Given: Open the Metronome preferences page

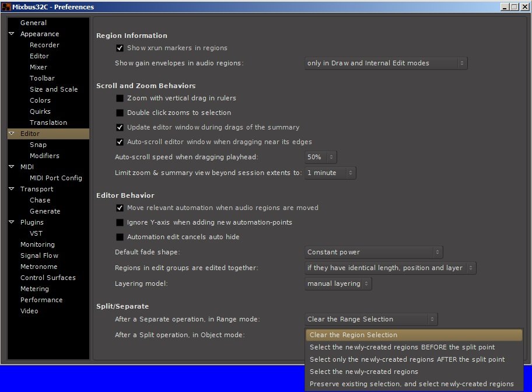Looking at the screenshot, I should [x=38, y=267].
